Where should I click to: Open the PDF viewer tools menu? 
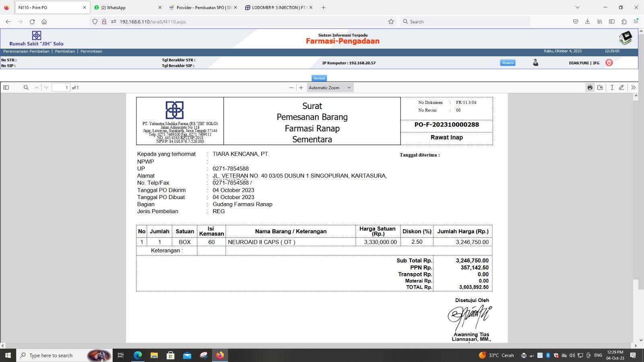tap(633, 87)
